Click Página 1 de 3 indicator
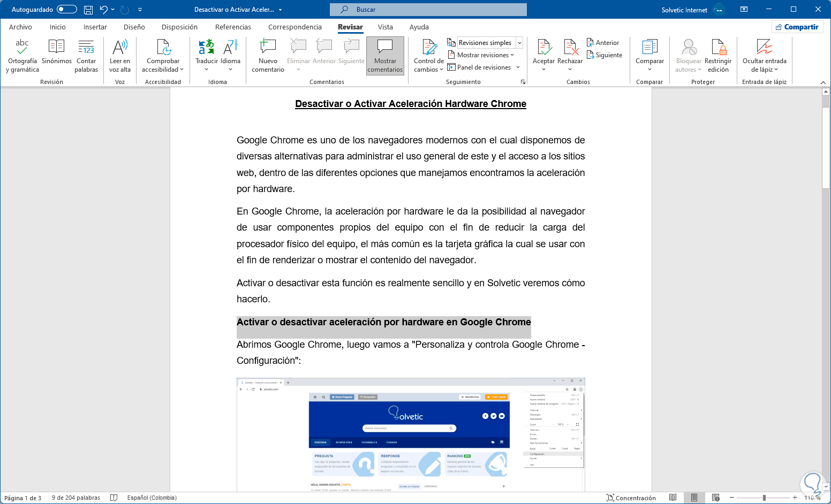 tap(22, 498)
